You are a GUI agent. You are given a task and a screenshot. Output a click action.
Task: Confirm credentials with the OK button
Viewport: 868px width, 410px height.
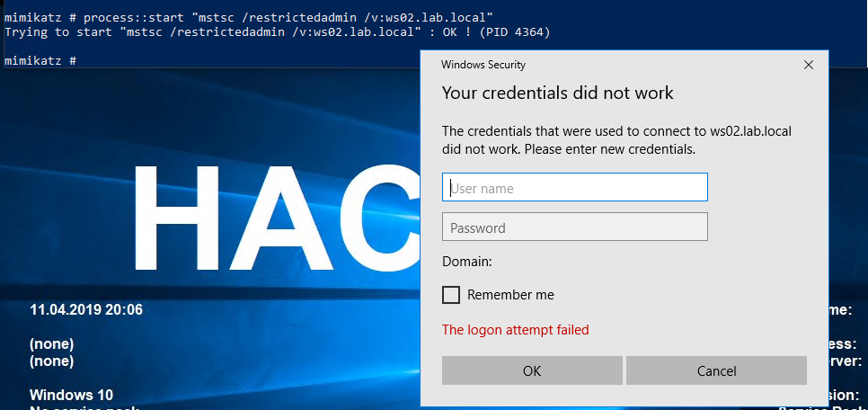click(532, 370)
